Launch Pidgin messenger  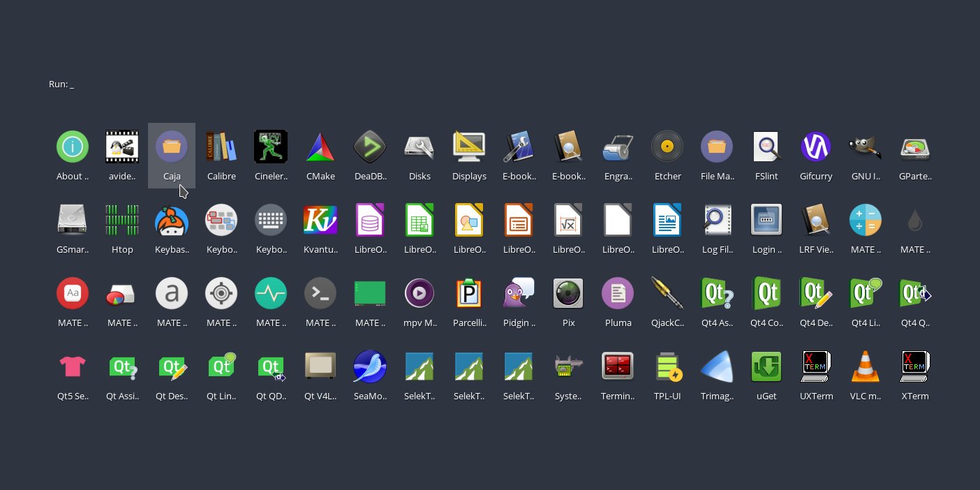coord(519,302)
